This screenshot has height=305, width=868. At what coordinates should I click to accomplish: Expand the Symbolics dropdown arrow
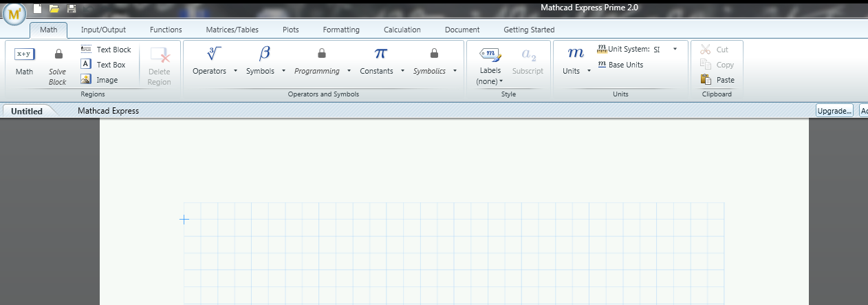[455, 71]
